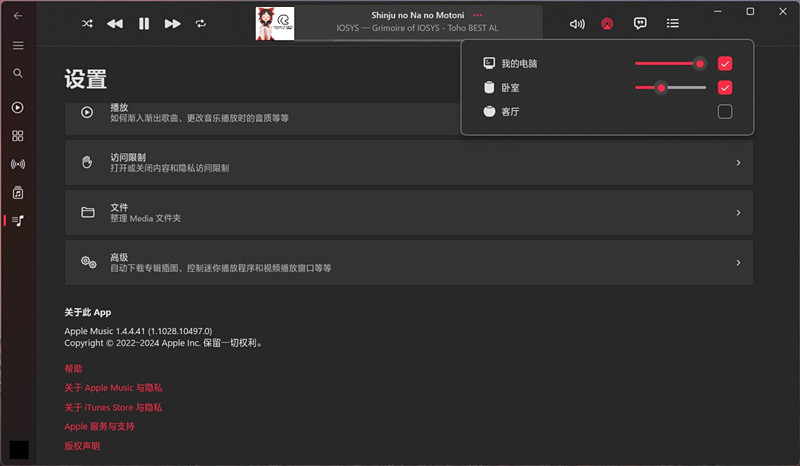This screenshot has height=466, width=800.
Task: Click the account avatar at sidebar bottom
Action: [19, 450]
